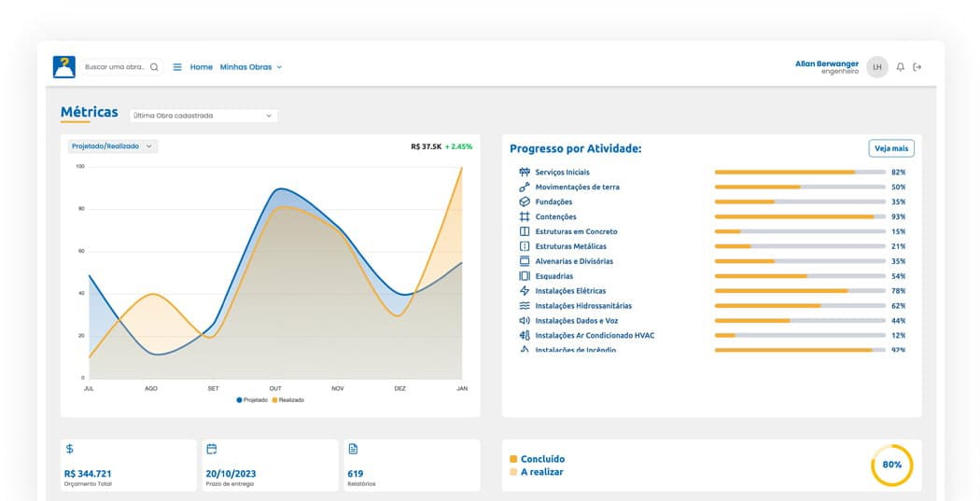The image size is (980, 501).
Task: Toggle the Projetado legend series
Action: tap(252, 400)
